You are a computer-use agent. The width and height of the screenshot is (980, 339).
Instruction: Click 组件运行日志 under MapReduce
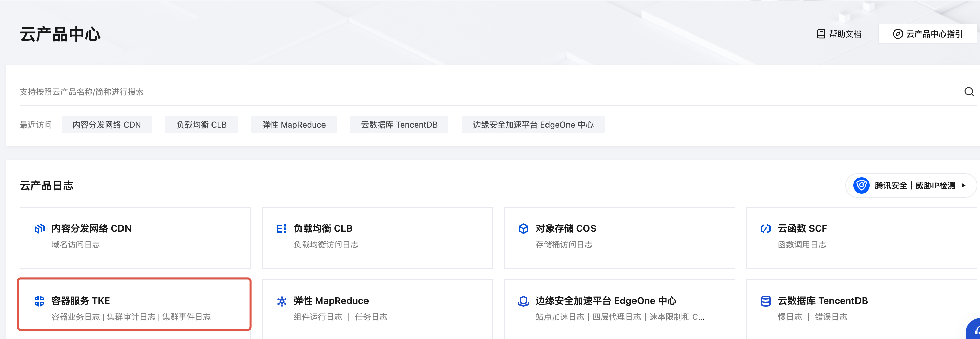coord(318,317)
